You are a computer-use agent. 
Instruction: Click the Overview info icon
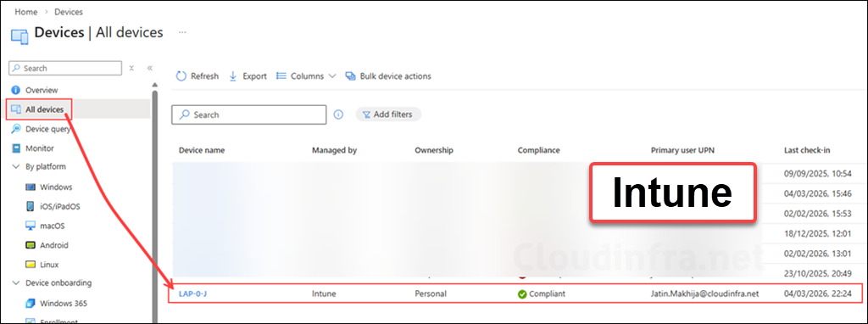coord(15,90)
